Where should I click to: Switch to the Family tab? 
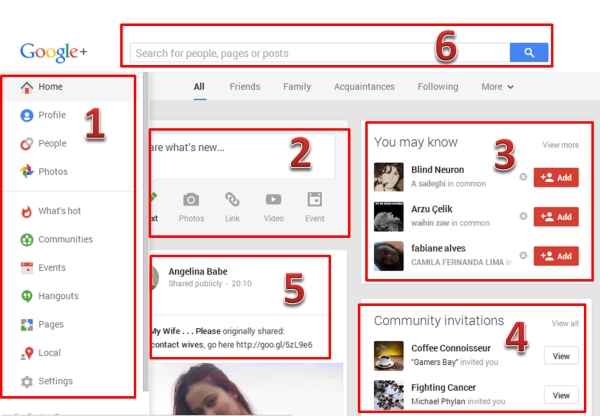[297, 87]
